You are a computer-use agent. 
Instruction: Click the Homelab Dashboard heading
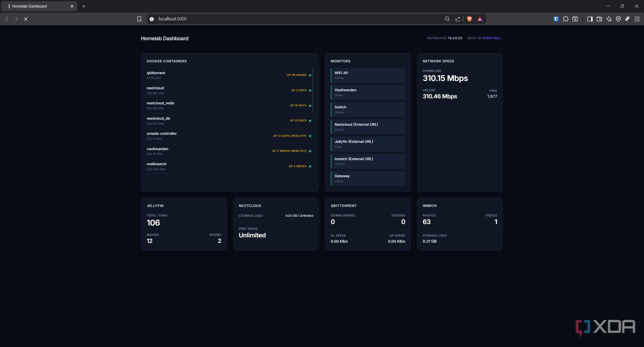tap(165, 38)
